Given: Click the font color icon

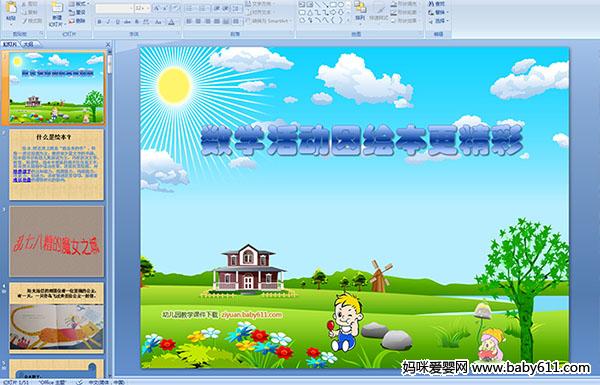Looking at the screenshot, I should point(171,22).
